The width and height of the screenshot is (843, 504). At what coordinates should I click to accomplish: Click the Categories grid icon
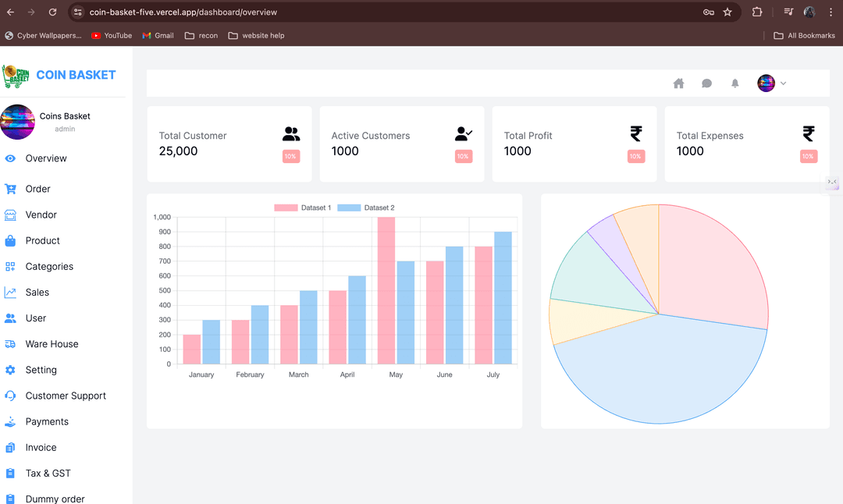click(10, 267)
